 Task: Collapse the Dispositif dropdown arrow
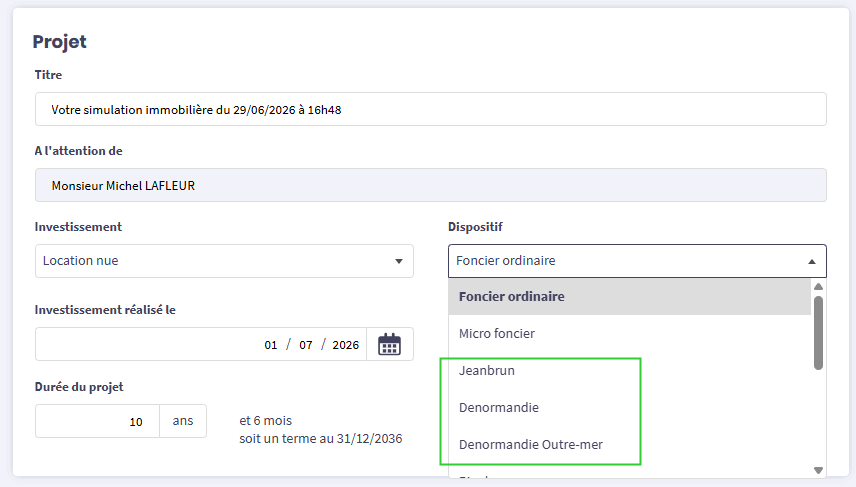point(812,262)
